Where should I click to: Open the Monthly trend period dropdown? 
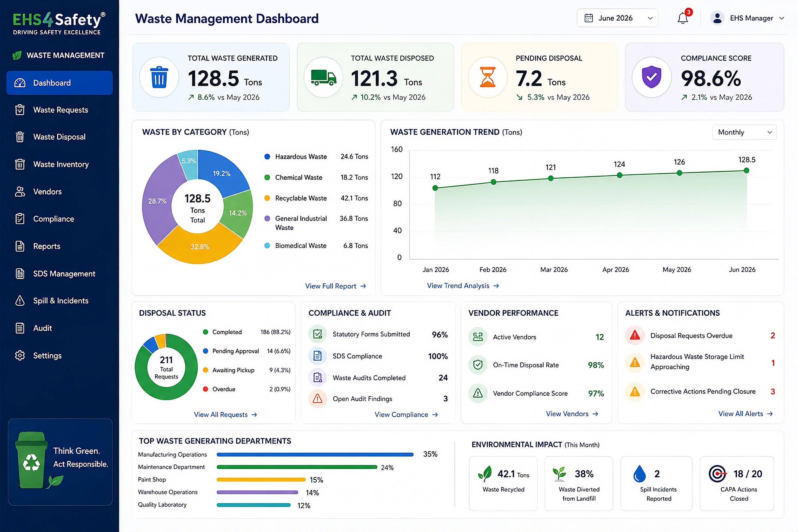point(744,132)
